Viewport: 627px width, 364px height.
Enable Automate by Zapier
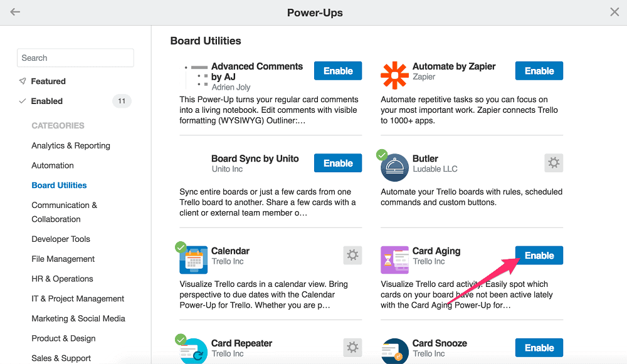pyautogui.click(x=539, y=71)
